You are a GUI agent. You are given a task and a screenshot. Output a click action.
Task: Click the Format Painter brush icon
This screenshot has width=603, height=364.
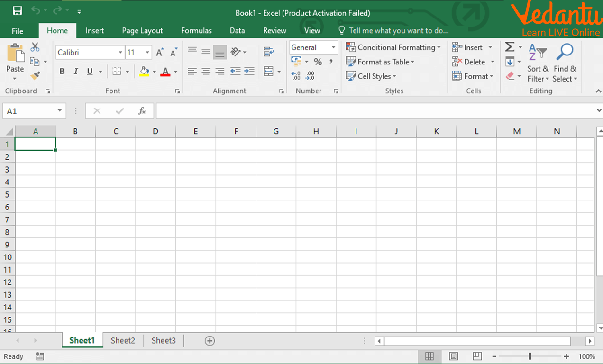pyautogui.click(x=35, y=76)
